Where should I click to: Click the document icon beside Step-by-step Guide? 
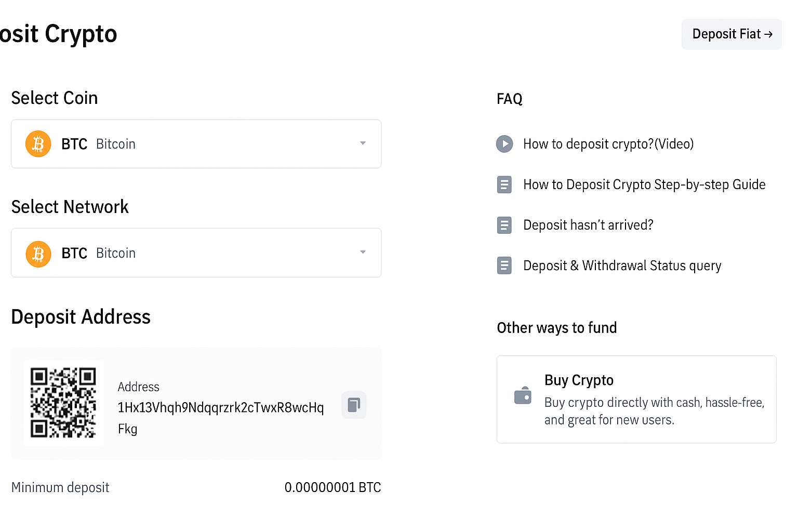[x=504, y=184]
